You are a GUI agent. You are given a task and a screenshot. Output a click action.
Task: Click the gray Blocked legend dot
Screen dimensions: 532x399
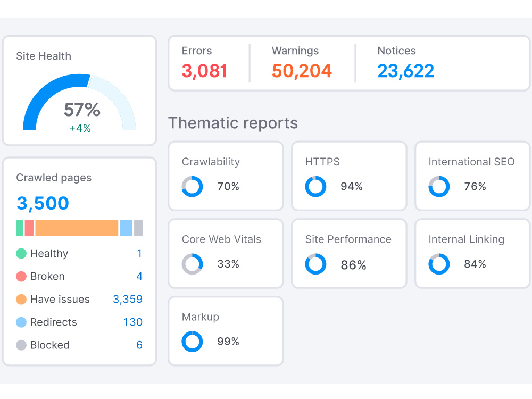(x=21, y=345)
